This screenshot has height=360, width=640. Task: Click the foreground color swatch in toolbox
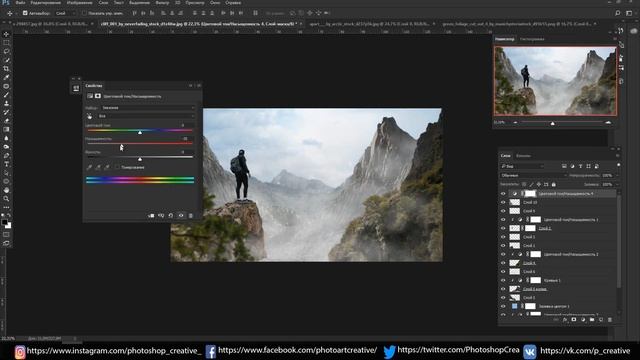pyautogui.click(x=4, y=222)
